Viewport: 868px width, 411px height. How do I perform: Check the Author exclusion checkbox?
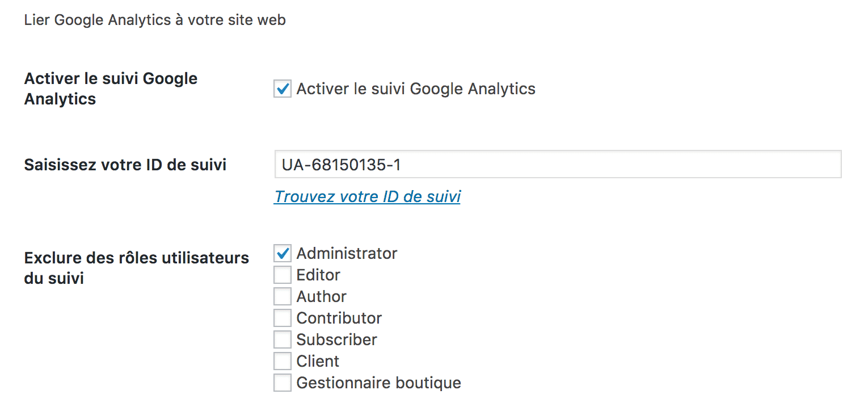[x=282, y=296]
